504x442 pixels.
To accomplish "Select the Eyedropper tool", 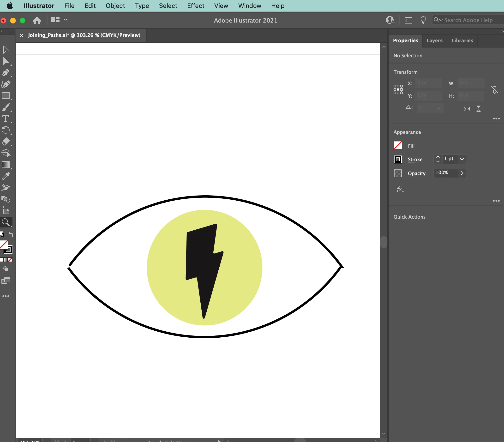I will (6, 176).
